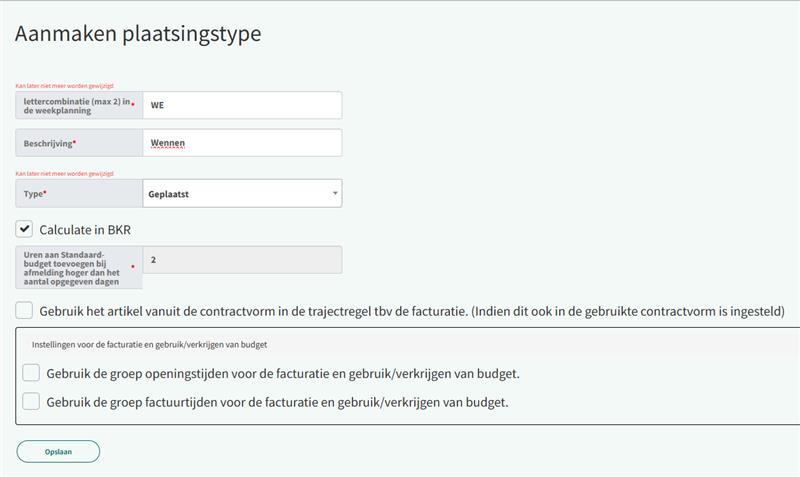Click the factuurtijden checkbox's label text
800x477 pixels.
click(x=278, y=403)
